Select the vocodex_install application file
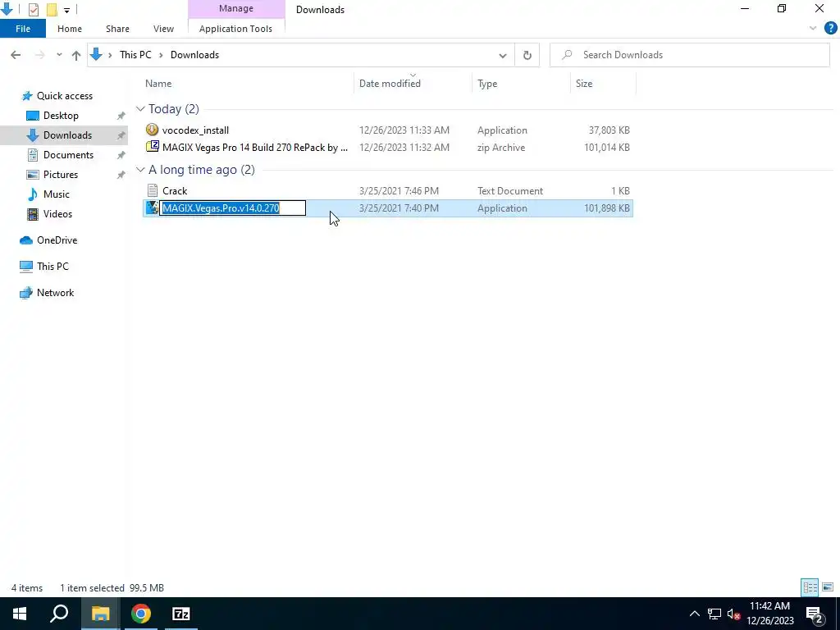Screen dimensions: 840x630 click(388, 130)
